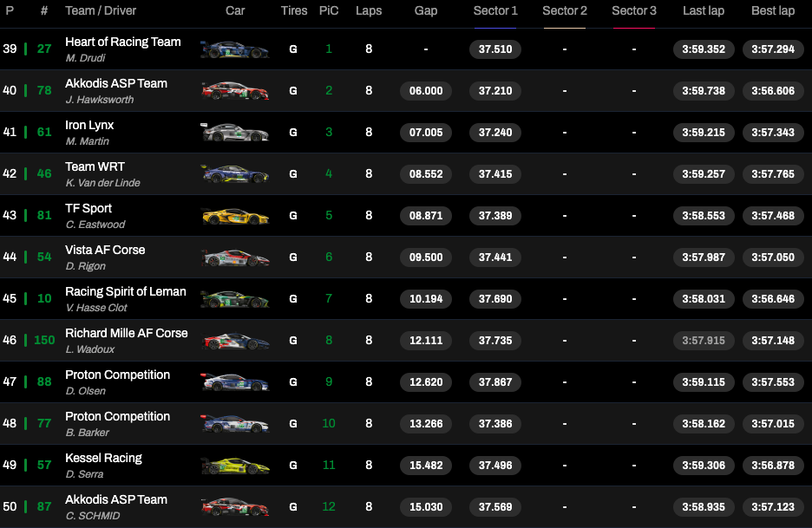Click the Vista AF Corse car icon
Image resolution: width=812 pixels, height=528 pixels.
pyautogui.click(x=235, y=257)
